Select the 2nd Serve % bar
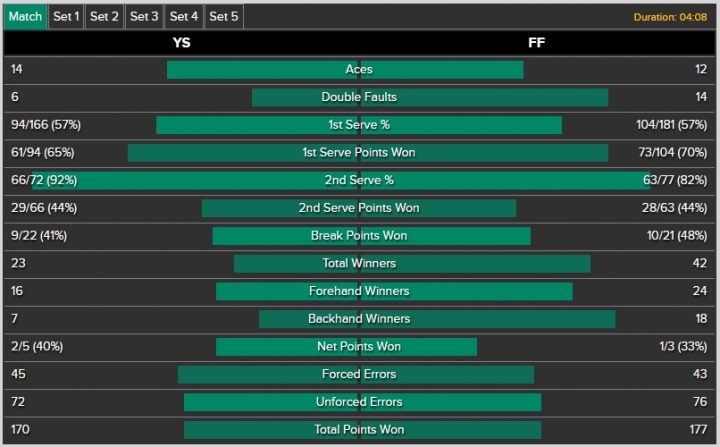 [x=341, y=181]
